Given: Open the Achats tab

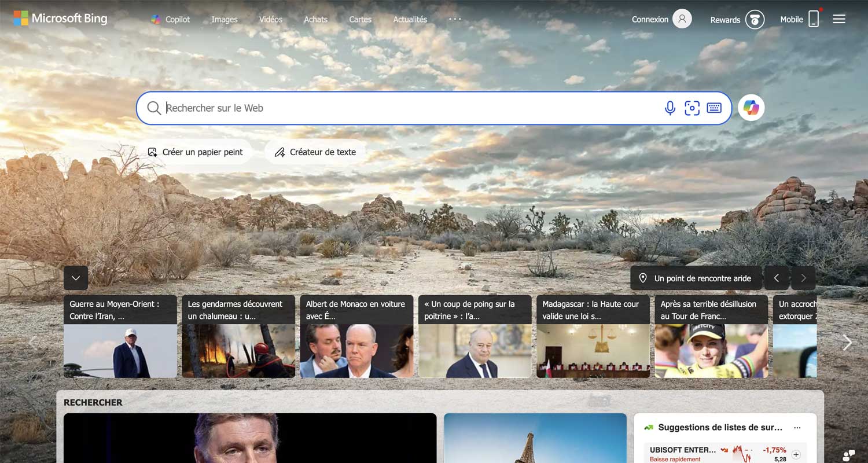Looking at the screenshot, I should tap(316, 19).
